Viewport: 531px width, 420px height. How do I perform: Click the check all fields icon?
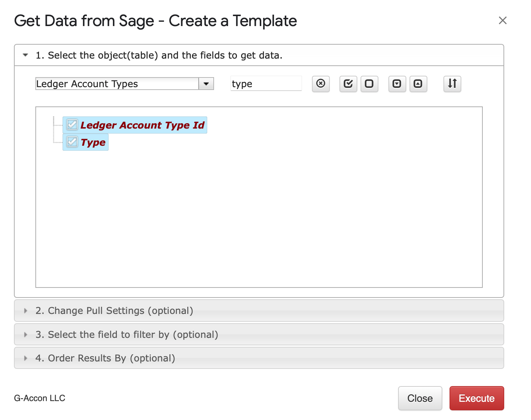tap(348, 84)
